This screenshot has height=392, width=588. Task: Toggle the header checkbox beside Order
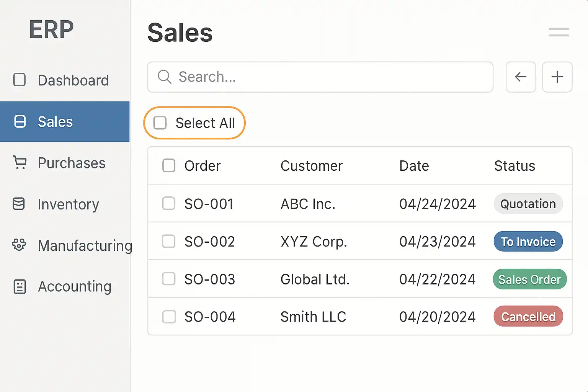[x=169, y=165]
